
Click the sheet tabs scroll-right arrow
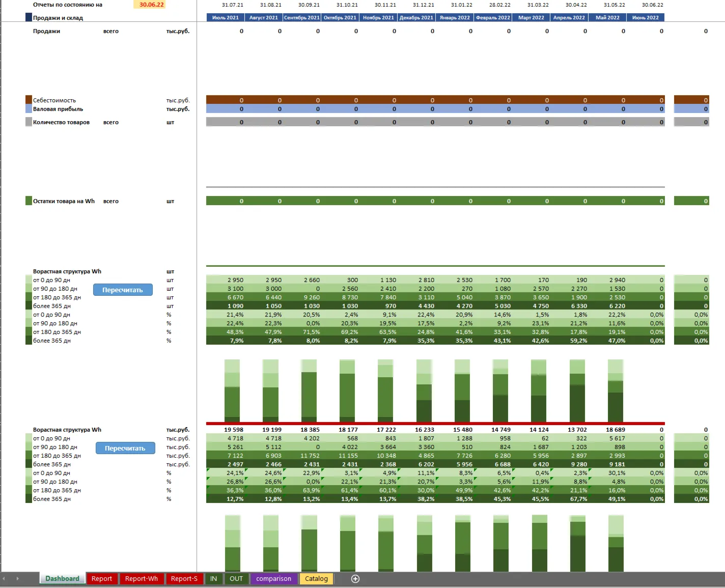coord(17,579)
